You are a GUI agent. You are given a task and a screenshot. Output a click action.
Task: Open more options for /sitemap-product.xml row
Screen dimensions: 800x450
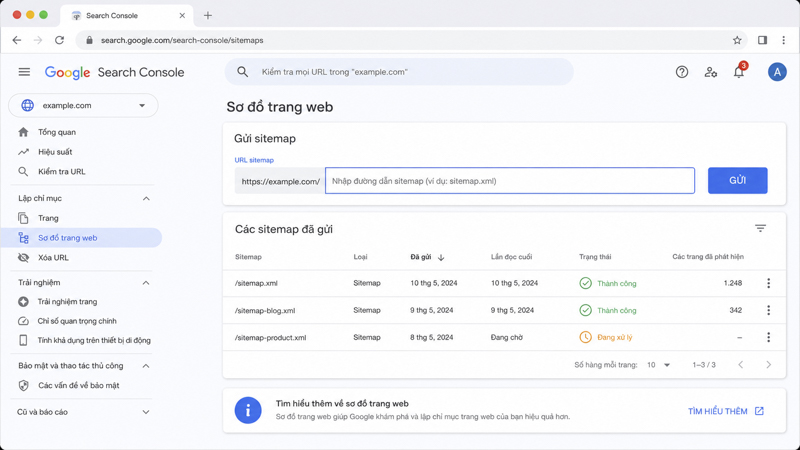pyautogui.click(x=768, y=337)
